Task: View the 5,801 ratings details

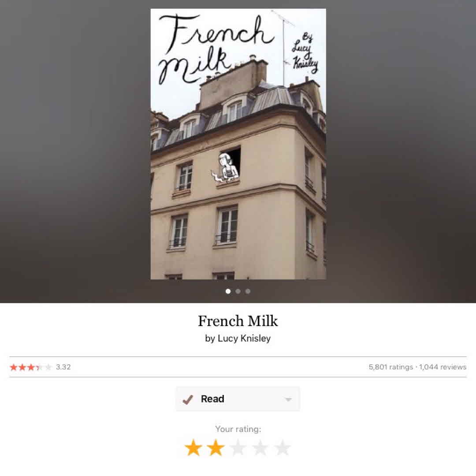Action: 391,367
